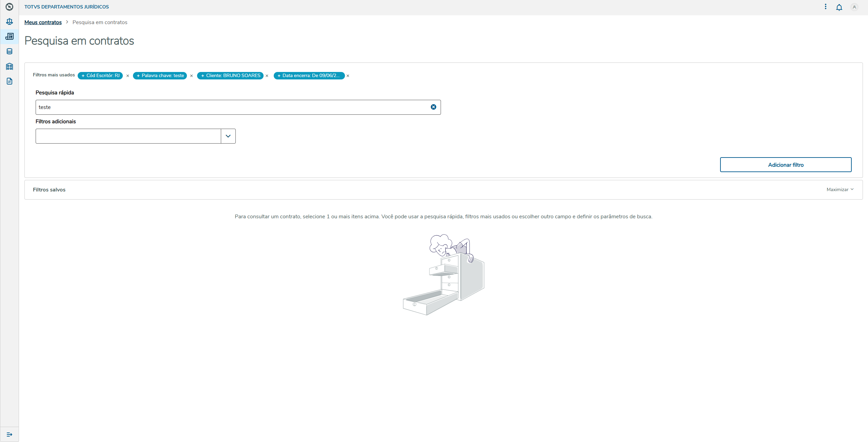Open the notifications bell
This screenshot has height=442, width=868.
[x=839, y=7]
